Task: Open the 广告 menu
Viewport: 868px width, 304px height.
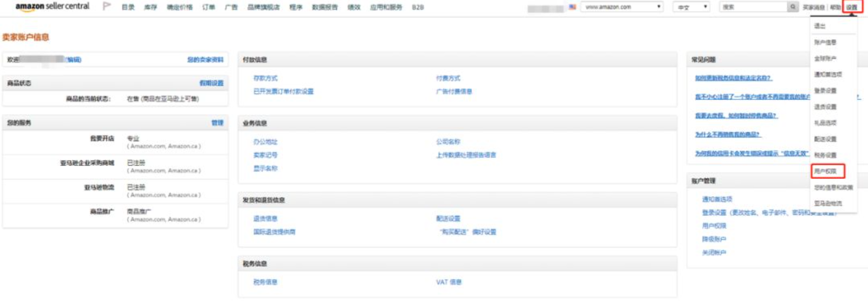Action: (x=231, y=8)
